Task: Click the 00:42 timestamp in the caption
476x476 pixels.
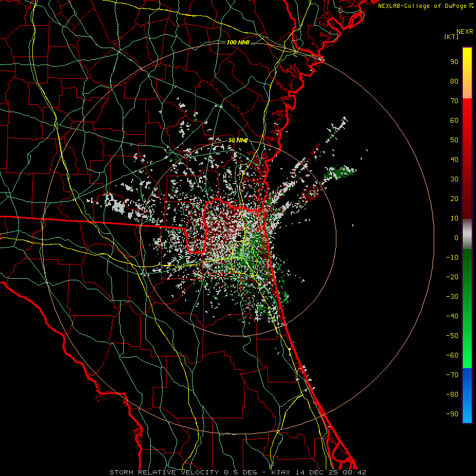Action: coord(354,472)
